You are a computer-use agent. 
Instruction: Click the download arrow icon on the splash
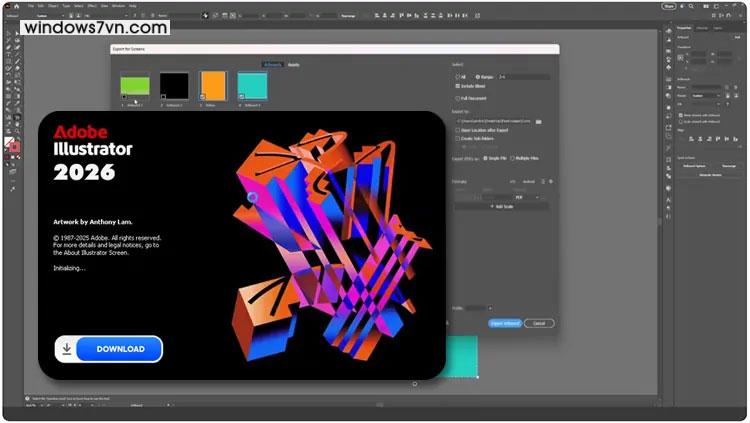[67, 349]
